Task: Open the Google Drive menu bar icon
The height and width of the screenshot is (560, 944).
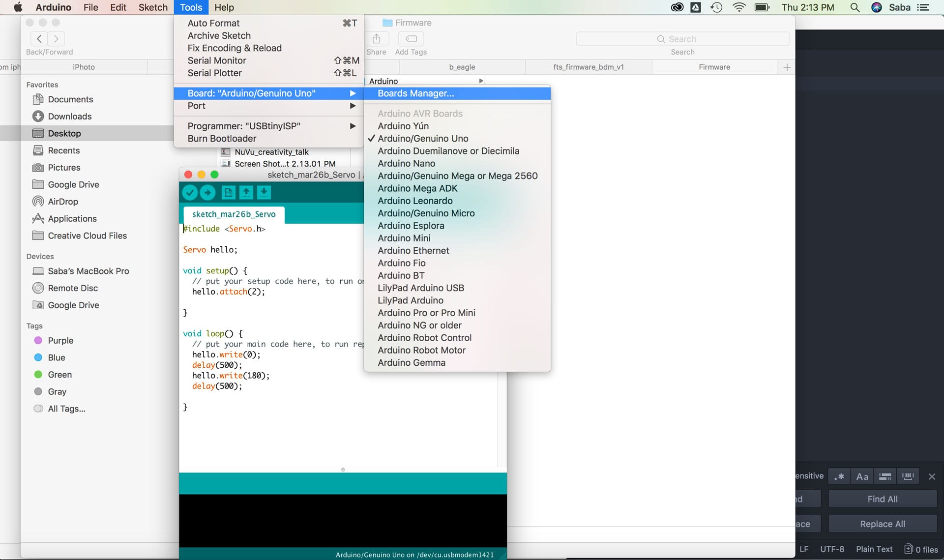Action: pyautogui.click(x=696, y=7)
